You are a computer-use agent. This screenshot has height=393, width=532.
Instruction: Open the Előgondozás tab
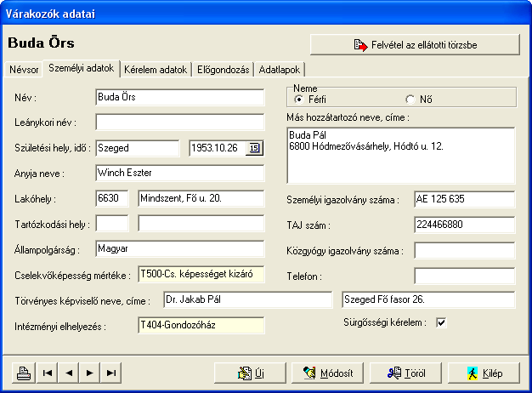pos(224,69)
